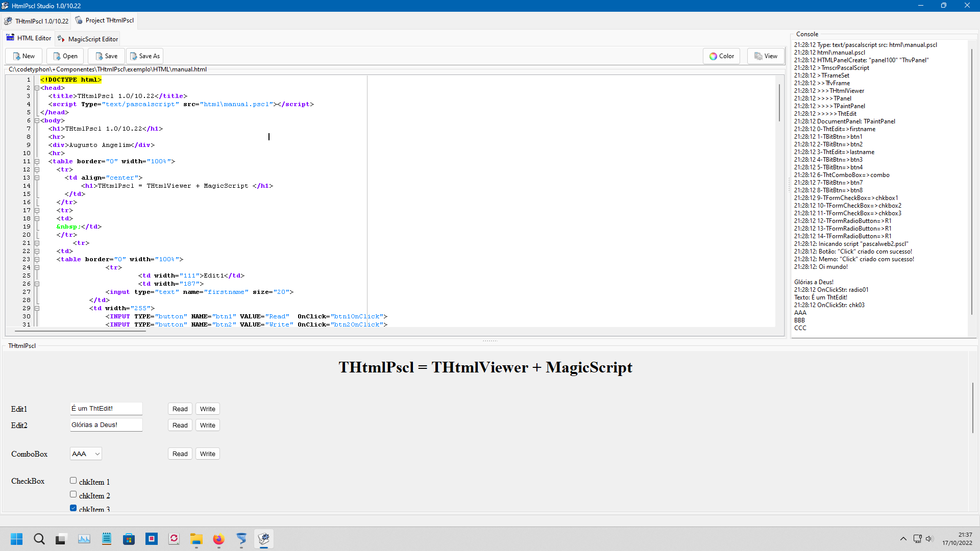Select the THtmlPscl 1.0/10.22 top tab
This screenshot has height=551, width=980.
click(x=36, y=21)
